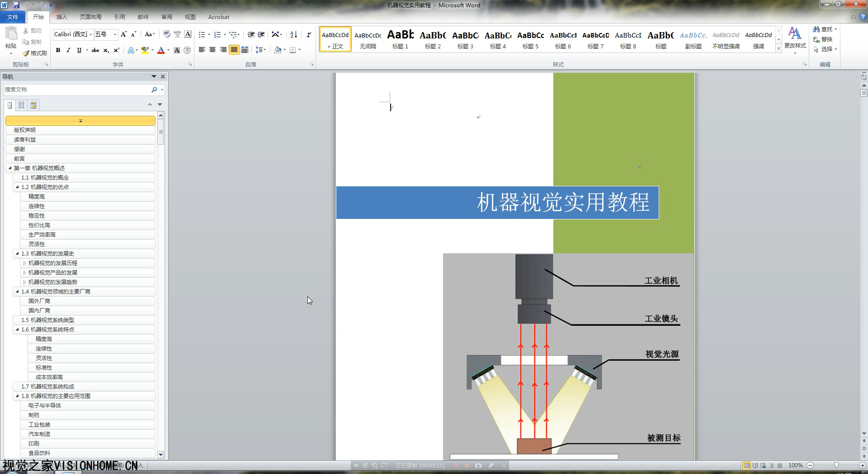Click the 搜索文档 search field

[77, 90]
